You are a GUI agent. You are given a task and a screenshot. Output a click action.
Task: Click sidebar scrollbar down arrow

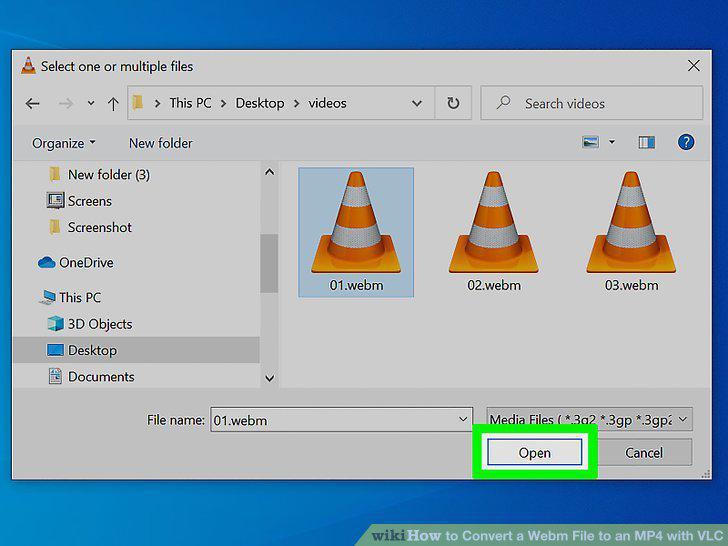269,378
